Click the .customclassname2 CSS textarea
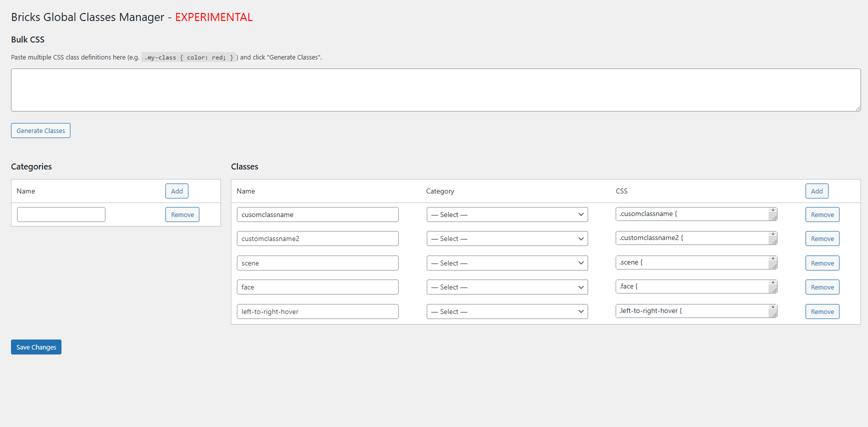Screen dimensions: 868x427 (x=692, y=238)
